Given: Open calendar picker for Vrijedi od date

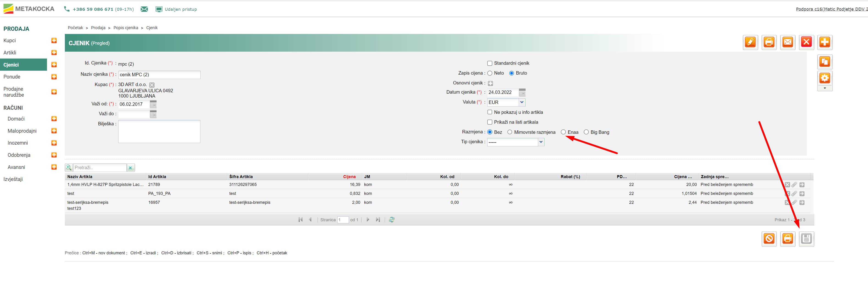Looking at the screenshot, I should [x=153, y=104].
